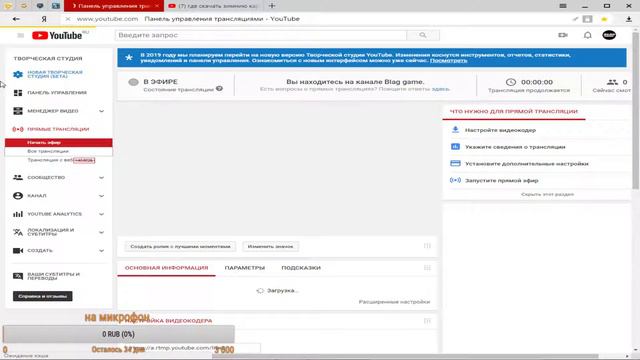
Task: Expand the Channel section chevron
Action: click(101, 196)
